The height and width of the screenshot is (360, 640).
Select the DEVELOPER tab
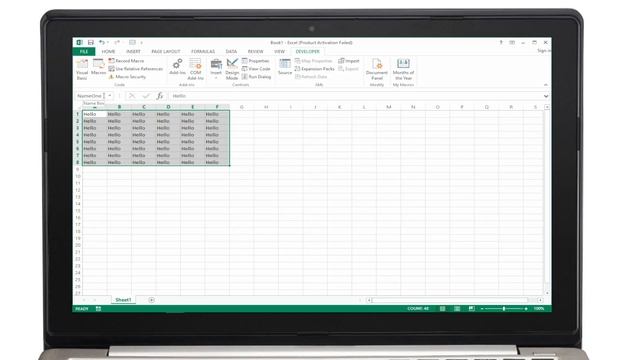[307, 51]
